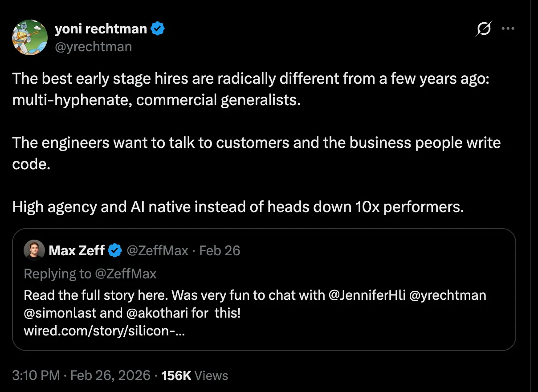Open the more options ellipsis menu
Viewport: 538px width, 392px height.
pos(508,29)
